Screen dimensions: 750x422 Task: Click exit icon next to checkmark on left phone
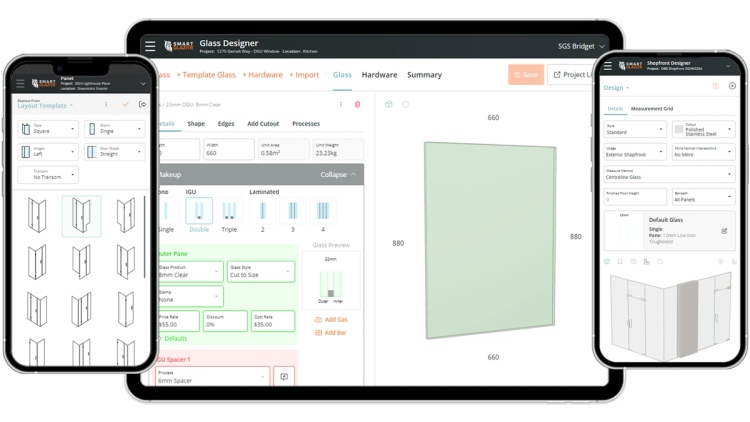(x=142, y=104)
